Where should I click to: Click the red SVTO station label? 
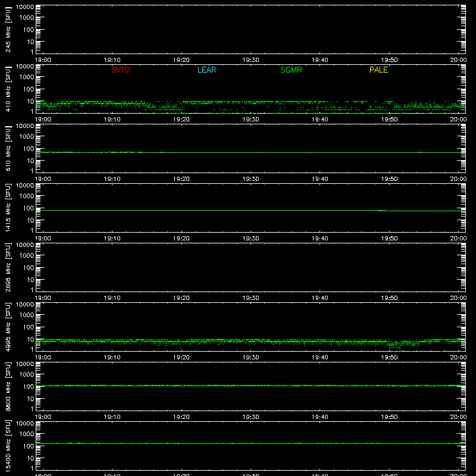coord(121,70)
